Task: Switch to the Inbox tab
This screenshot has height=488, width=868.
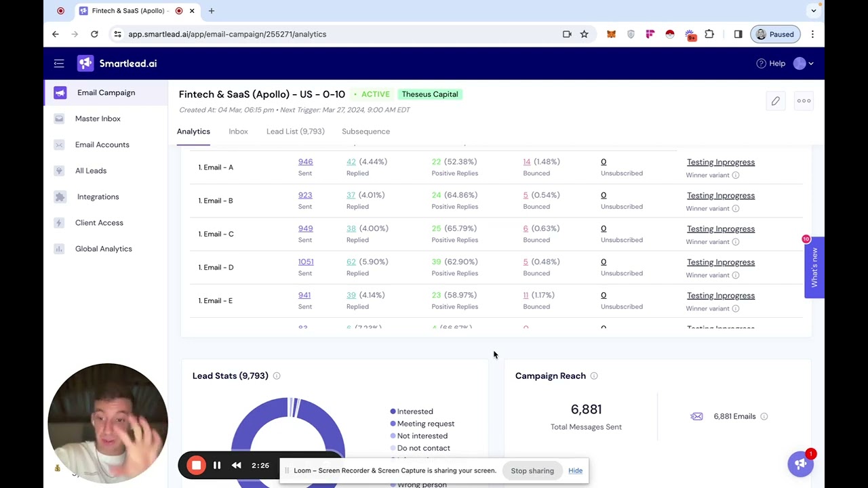Action: pyautogui.click(x=238, y=131)
